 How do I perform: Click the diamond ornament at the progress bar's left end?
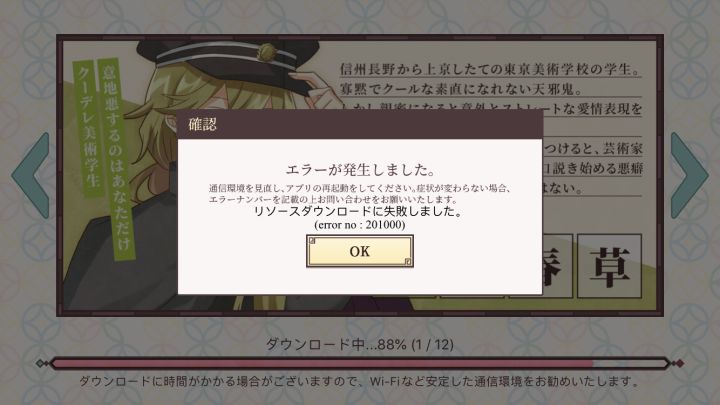pos(43,364)
